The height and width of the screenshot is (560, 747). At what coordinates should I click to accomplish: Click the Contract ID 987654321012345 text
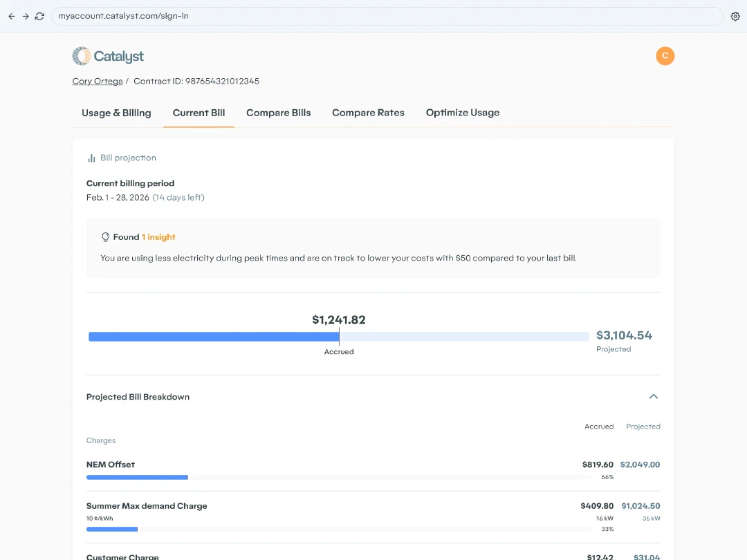196,81
